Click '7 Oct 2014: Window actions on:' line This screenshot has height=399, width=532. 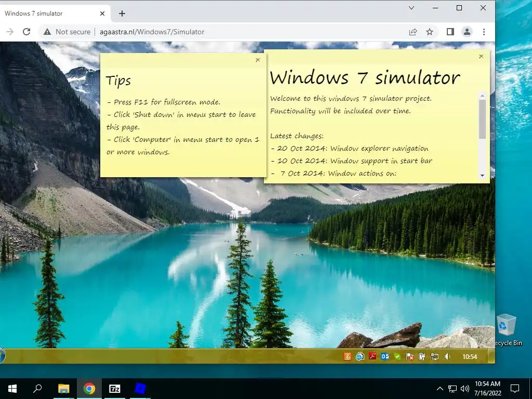tap(334, 174)
